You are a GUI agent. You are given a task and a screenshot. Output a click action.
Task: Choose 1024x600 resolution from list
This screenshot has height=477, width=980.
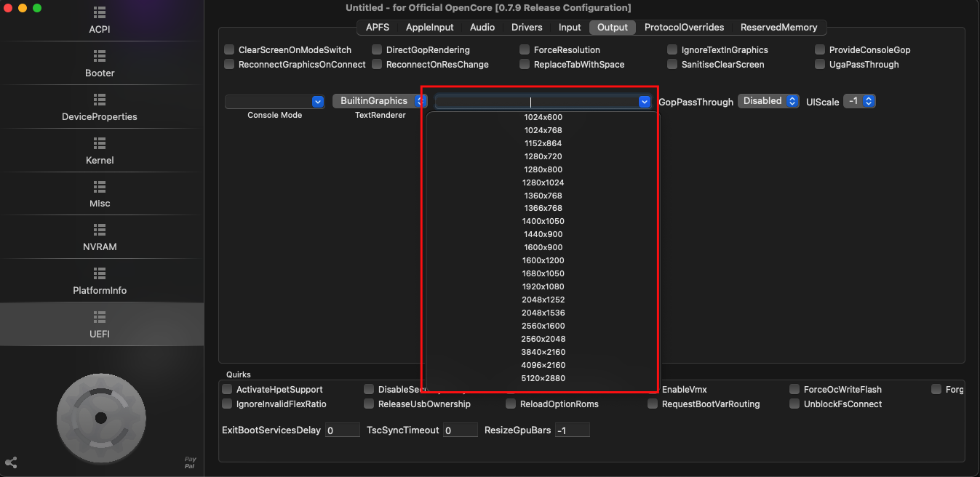[x=543, y=117]
